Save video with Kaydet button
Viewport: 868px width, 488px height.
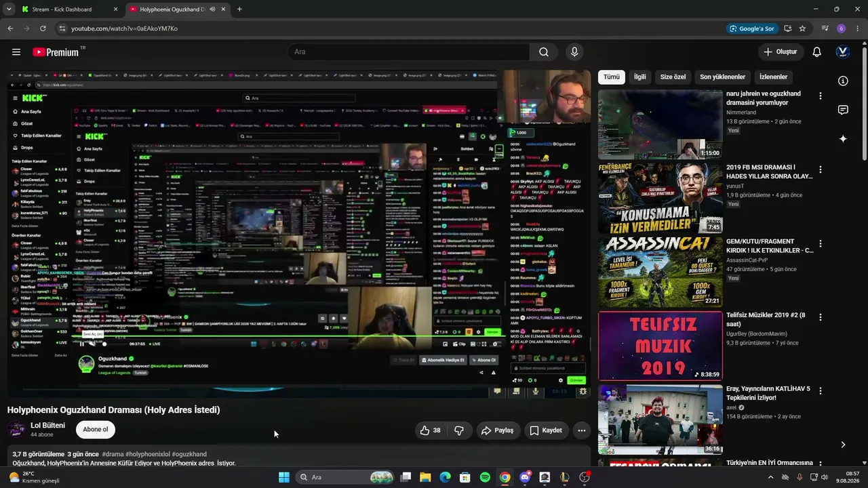(x=546, y=430)
